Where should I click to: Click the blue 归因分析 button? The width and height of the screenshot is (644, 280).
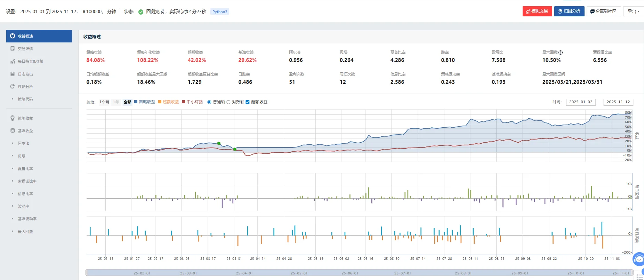point(569,11)
